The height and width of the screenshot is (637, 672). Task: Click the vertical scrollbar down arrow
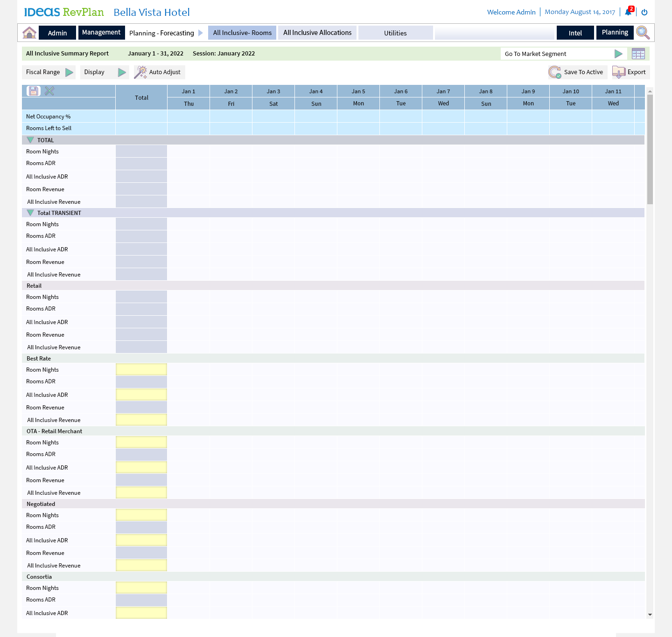[x=650, y=615]
